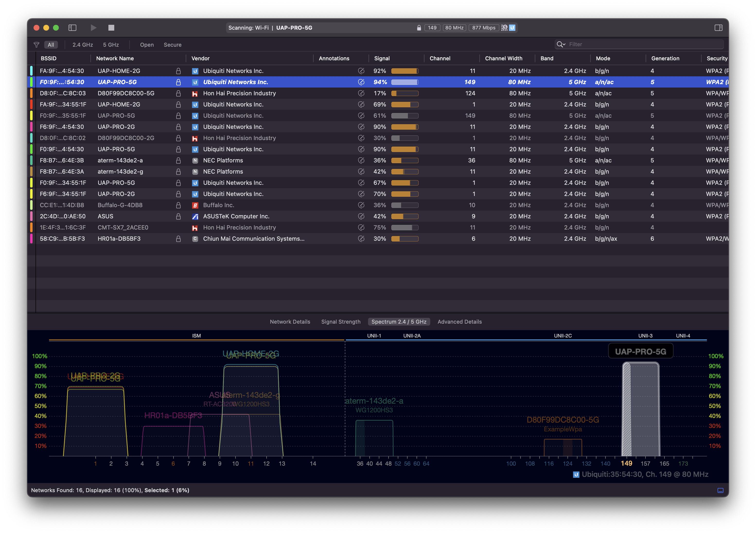
Task: Open the search filter magnifier dropdown
Action: [561, 44]
